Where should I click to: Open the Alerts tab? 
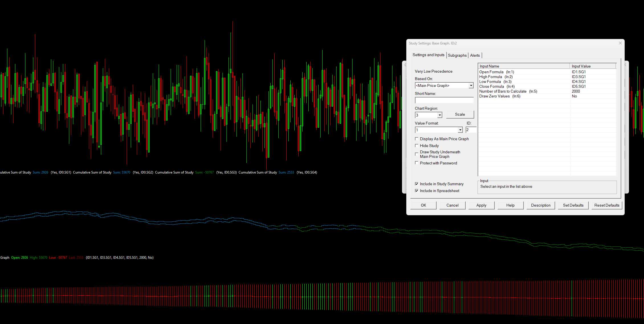pos(475,55)
